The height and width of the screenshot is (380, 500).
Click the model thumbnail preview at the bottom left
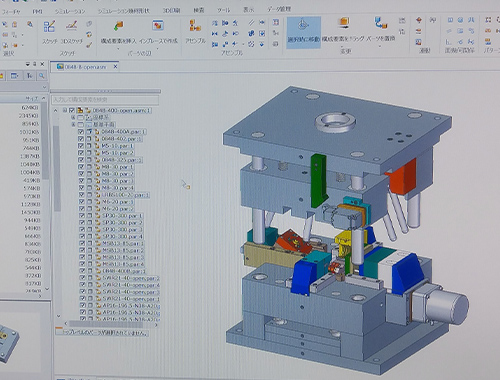9,343
